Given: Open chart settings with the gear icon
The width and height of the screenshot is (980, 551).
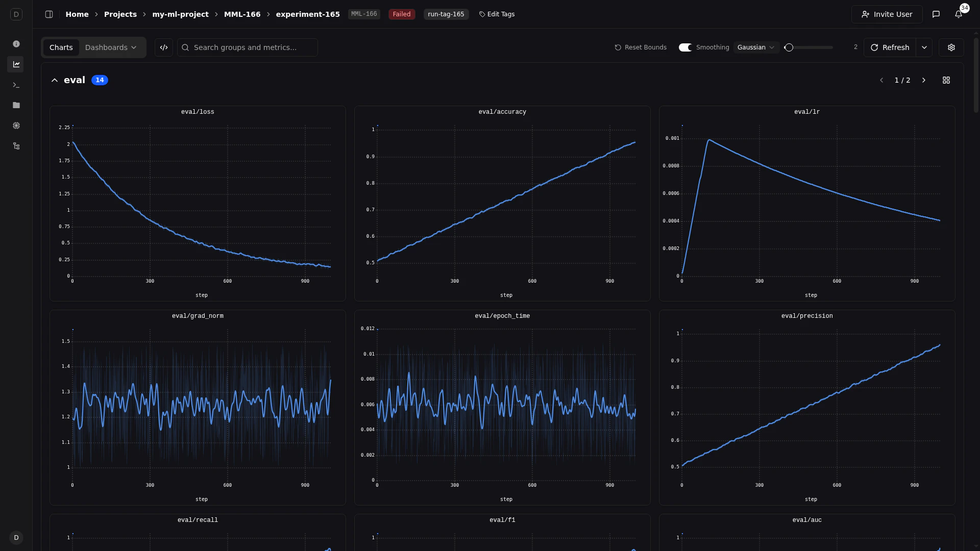Looking at the screenshot, I should pyautogui.click(x=951, y=47).
